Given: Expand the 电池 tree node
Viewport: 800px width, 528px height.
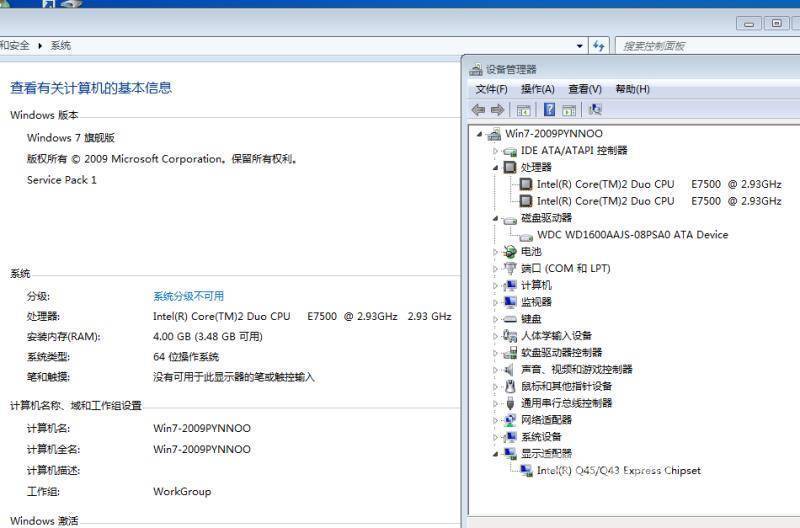Looking at the screenshot, I should click(x=495, y=252).
